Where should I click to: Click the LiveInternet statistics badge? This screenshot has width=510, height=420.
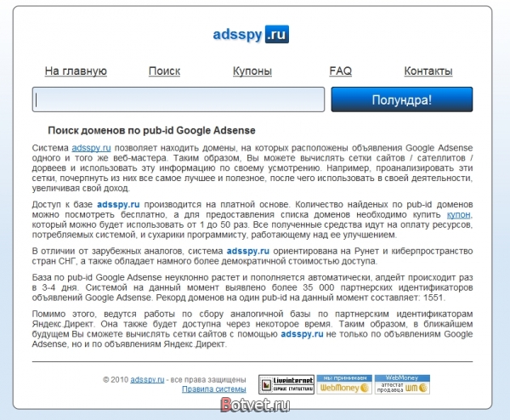286,384
